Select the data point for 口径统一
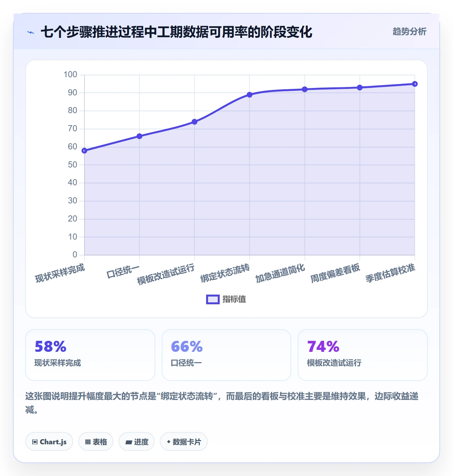This screenshot has width=453, height=476. click(139, 136)
